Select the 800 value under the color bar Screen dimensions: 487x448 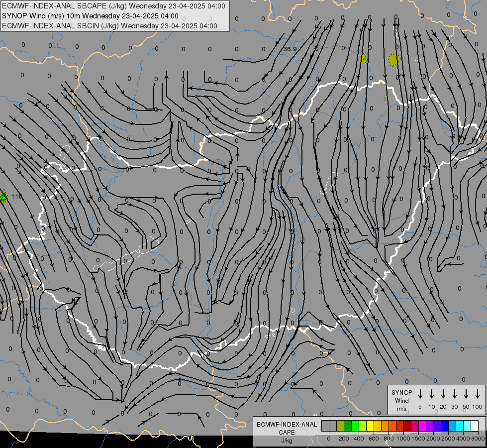point(389,439)
